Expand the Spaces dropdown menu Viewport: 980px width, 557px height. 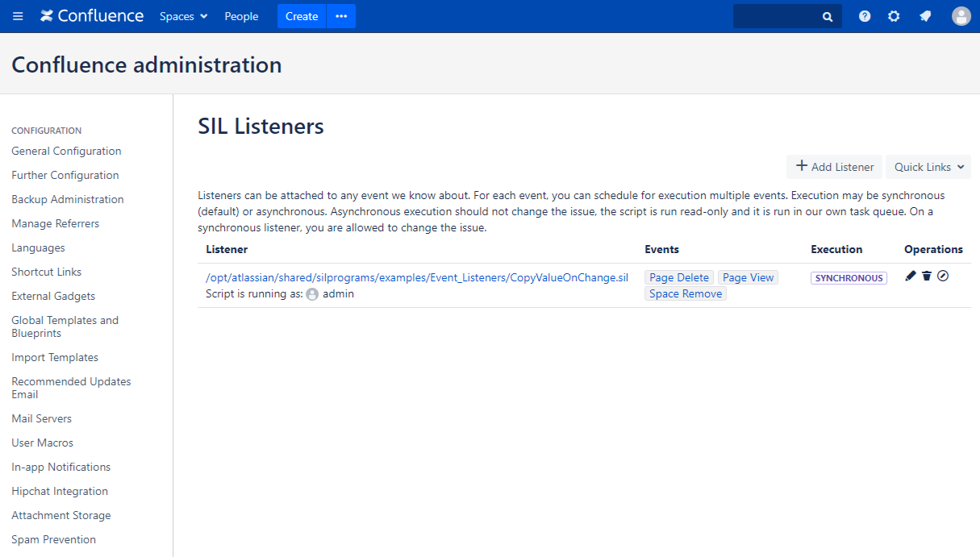183,16
